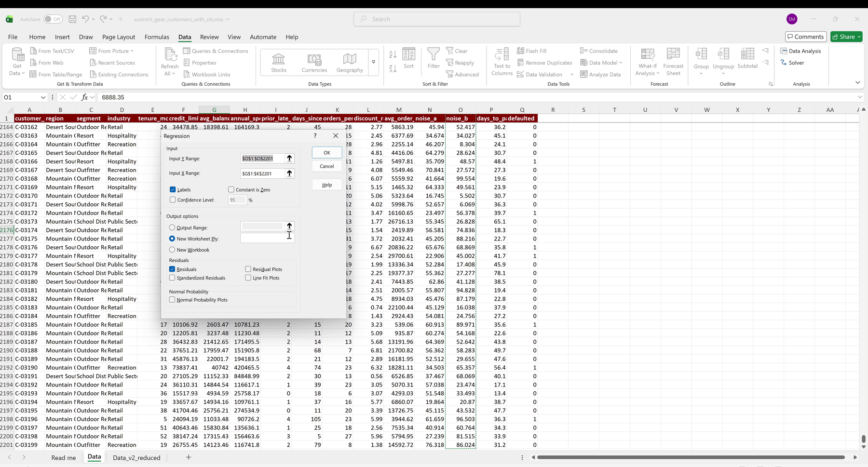Open Text to Columns wizard

pyautogui.click(x=502, y=62)
